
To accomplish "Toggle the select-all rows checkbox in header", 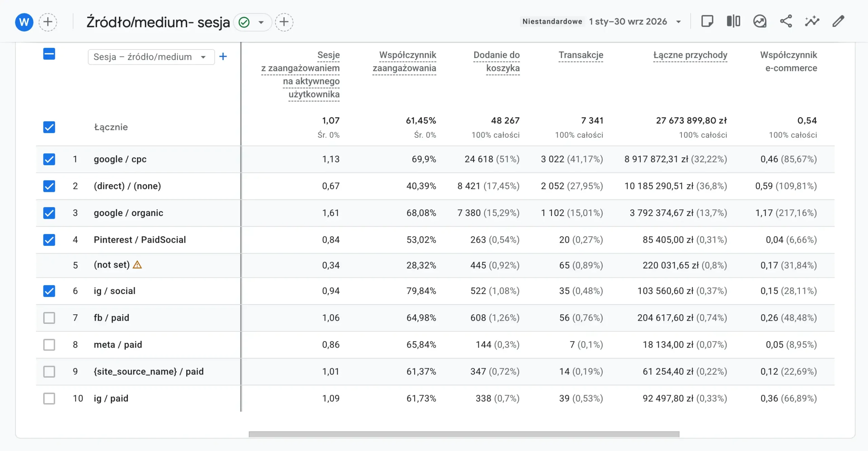I will [49, 54].
